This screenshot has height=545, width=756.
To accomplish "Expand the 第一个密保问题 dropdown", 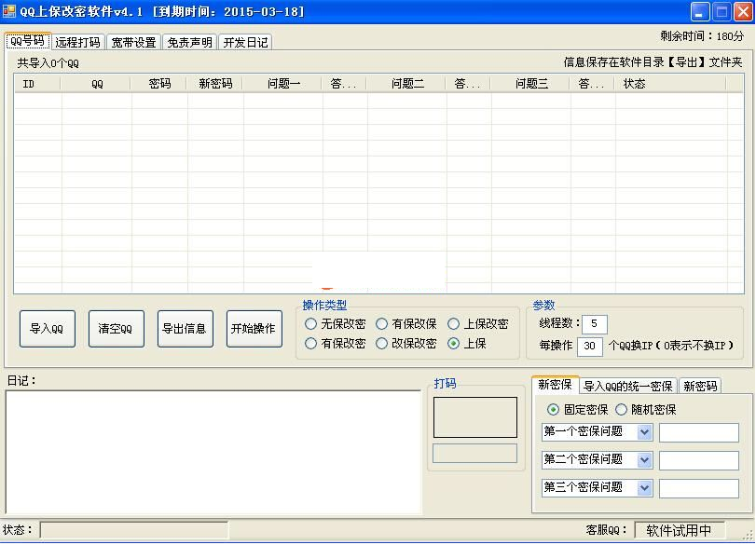I will (x=644, y=432).
